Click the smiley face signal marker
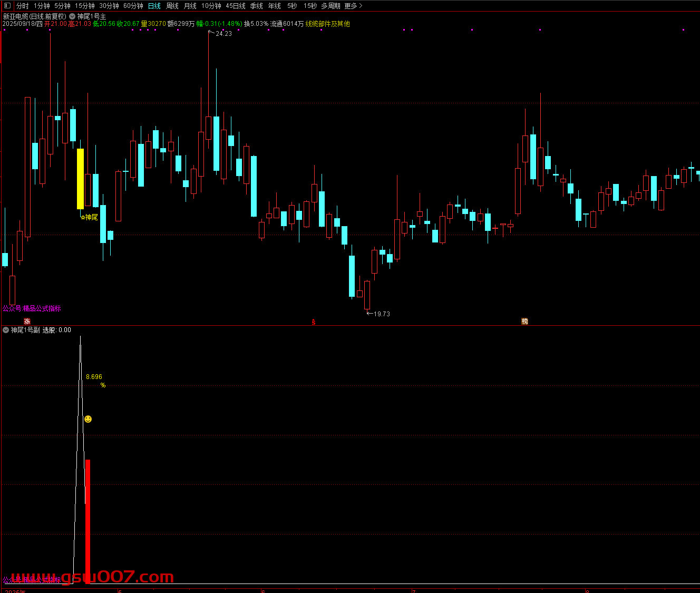This screenshot has width=700, height=593. click(88, 419)
